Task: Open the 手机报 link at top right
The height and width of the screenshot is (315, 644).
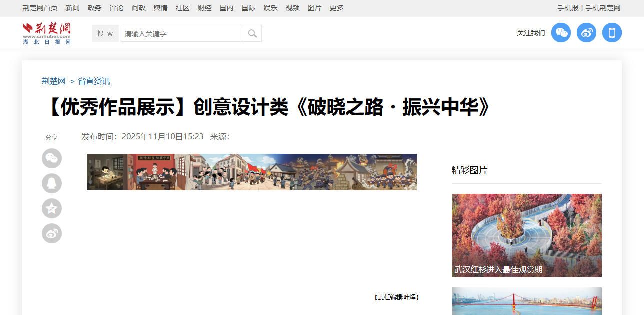Action: tap(568, 8)
